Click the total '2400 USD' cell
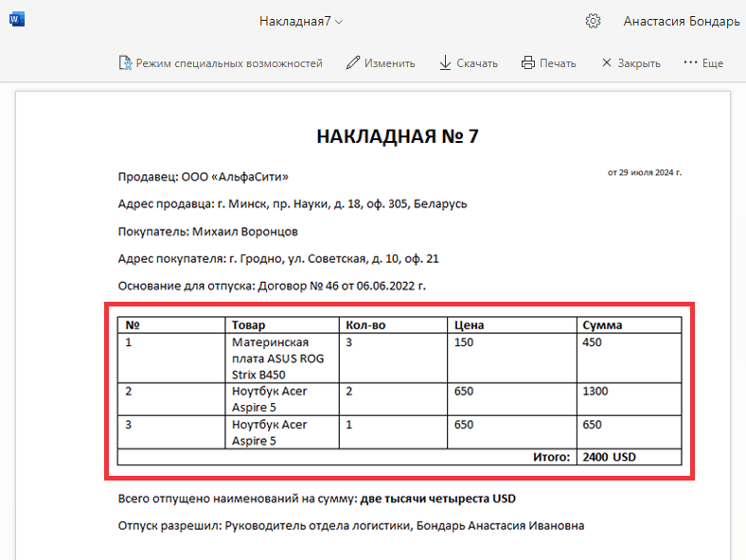This screenshot has width=746, height=560. (x=629, y=457)
